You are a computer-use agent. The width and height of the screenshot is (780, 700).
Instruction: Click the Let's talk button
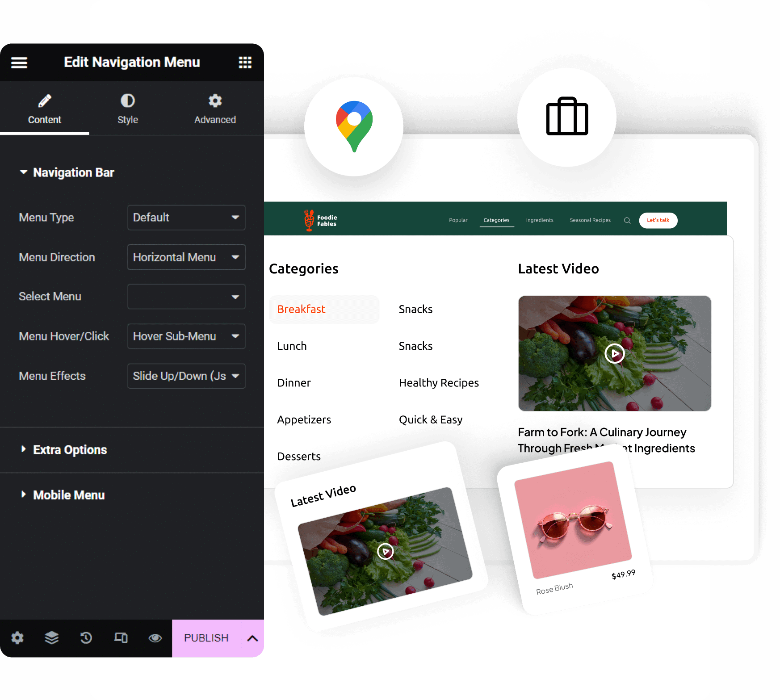coord(658,220)
